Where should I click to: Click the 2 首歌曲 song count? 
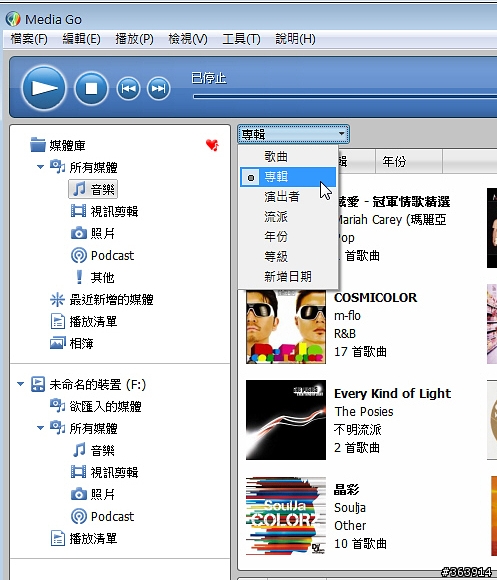[x=356, y=448]
